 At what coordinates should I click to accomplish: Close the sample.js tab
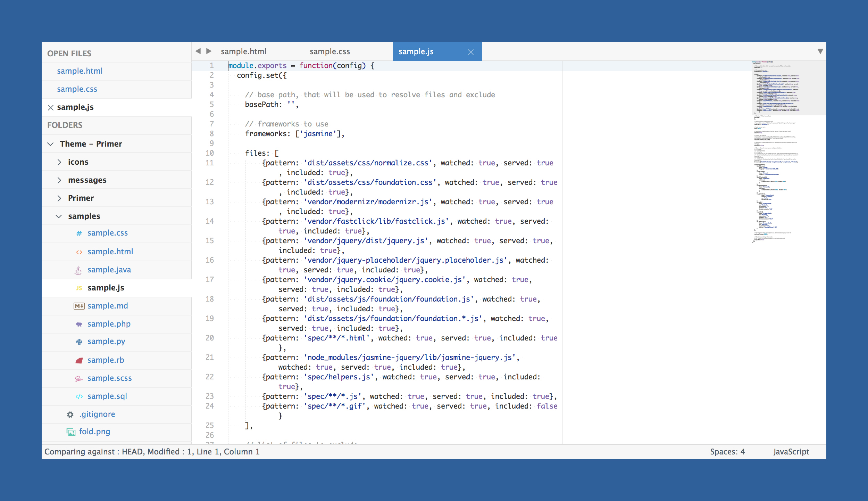tap(470, 52)
